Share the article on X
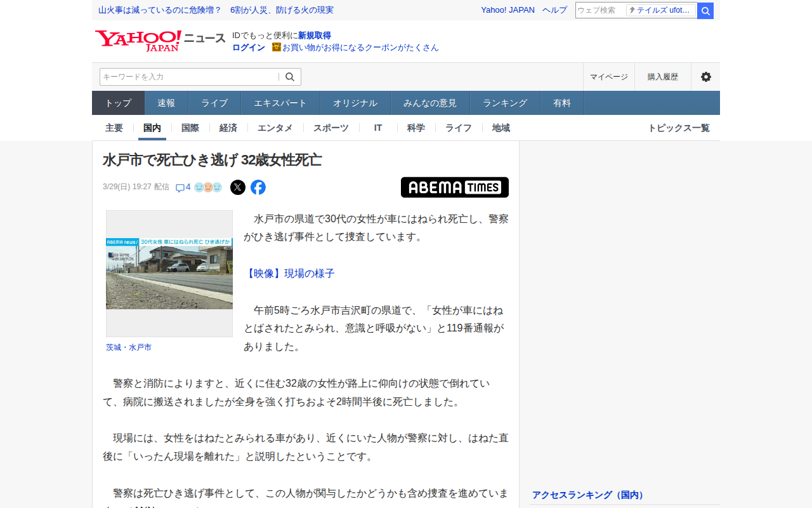The width and height of the screenshot is (812, 508). point(238,187)
